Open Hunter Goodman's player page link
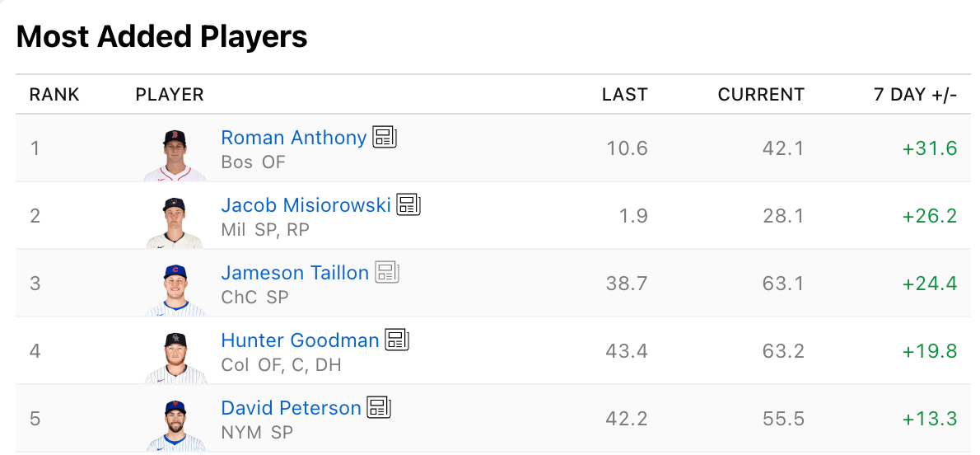 pyautogui.click(x=300, y=340)
